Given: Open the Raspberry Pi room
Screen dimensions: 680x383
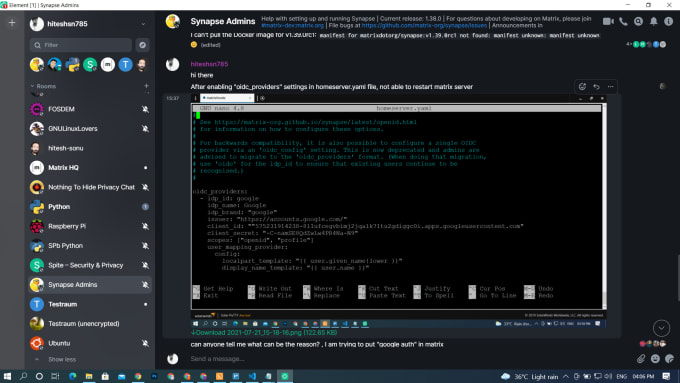Looking at the screenshot, I should click(x=90, y=226).
